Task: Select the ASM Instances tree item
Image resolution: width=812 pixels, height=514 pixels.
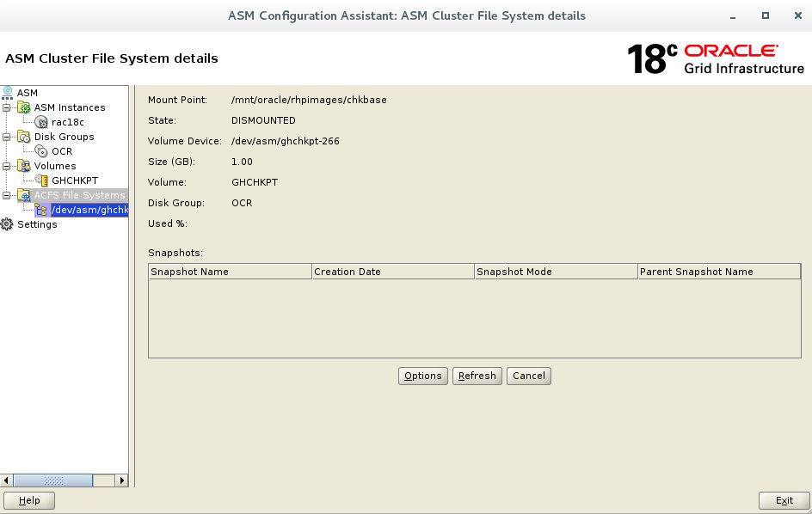Action: 70,107
